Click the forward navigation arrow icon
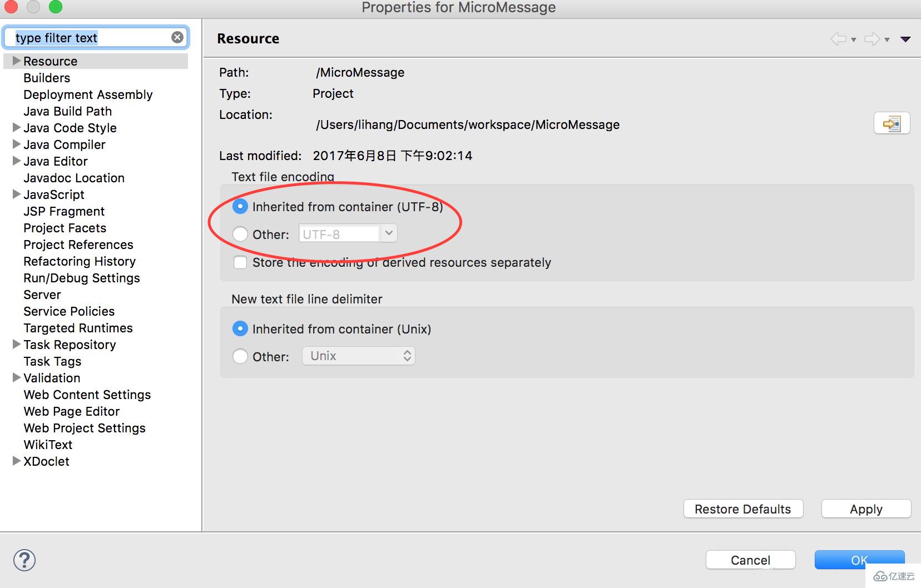Image resolution: width=921 pixels, height=588 pixels. (872, 39)
